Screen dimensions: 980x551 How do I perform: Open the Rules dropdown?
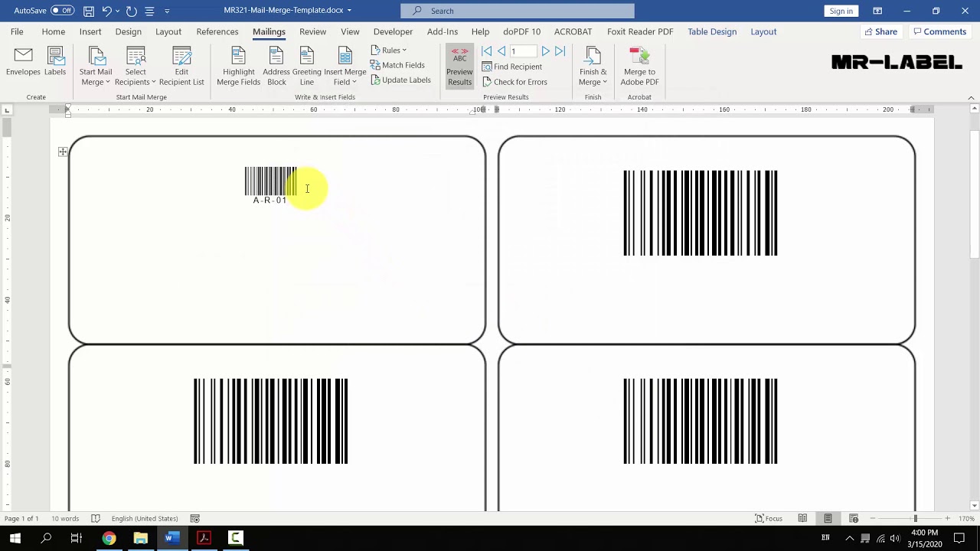(x=389, y=51)
